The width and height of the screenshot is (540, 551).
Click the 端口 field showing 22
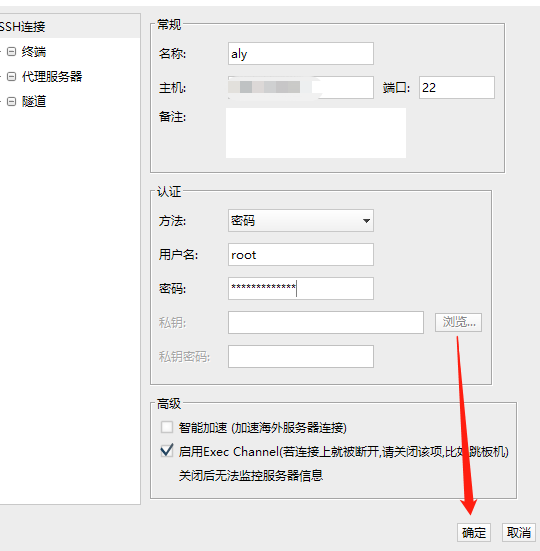pos(457,87)
